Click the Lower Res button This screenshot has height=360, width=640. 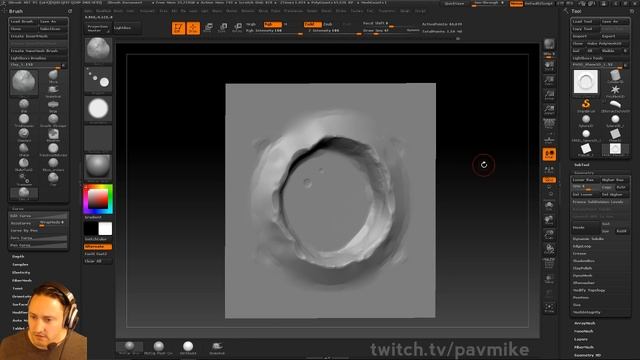point(585,180)
